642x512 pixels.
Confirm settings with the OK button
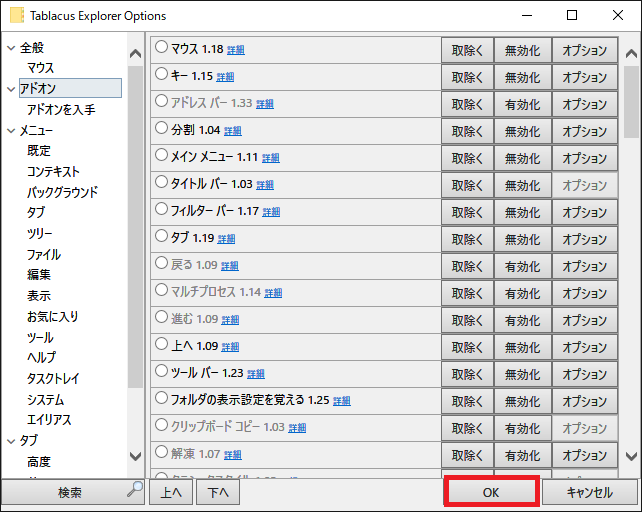click(491, 492)
